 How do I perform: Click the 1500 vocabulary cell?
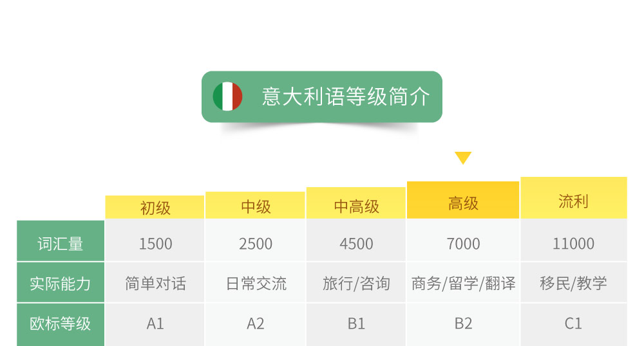coord(155,241)
